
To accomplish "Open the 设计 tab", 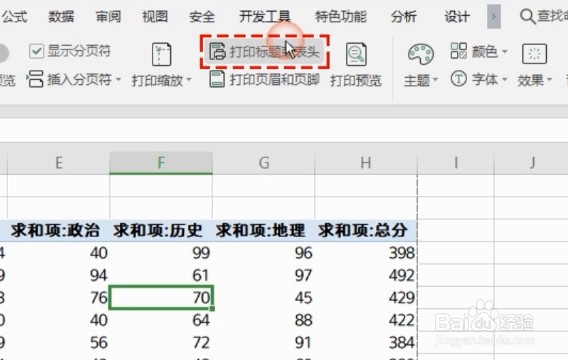I will (x=457, y=17).
